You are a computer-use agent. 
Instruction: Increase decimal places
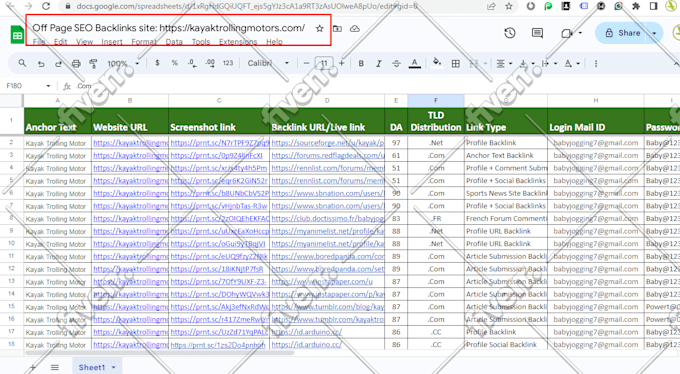(x=210, y=63)
